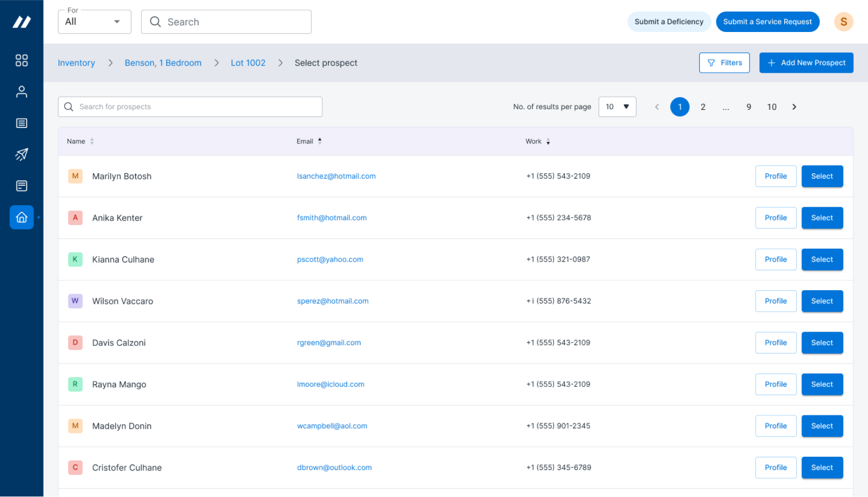Open Profile for Madelyn Donin
Screen dimensions: 868x497
click(x=775, y=426)
